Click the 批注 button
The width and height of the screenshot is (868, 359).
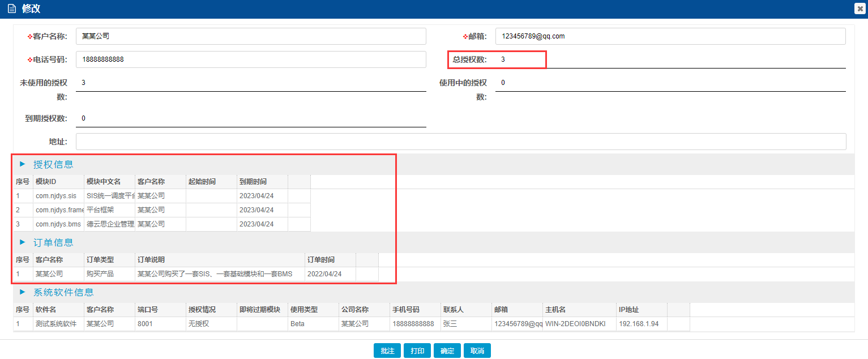tap(387, 351)
